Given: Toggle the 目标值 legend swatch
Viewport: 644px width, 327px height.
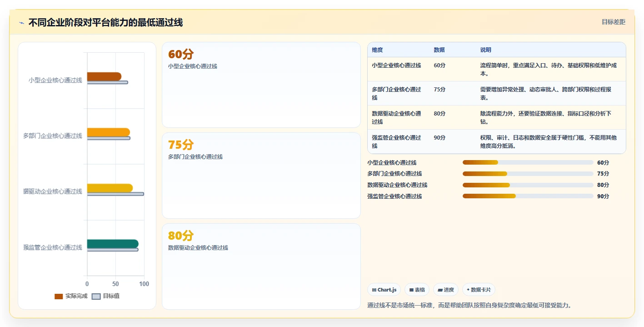Looking at the screenshot, I should coord(96,296).
